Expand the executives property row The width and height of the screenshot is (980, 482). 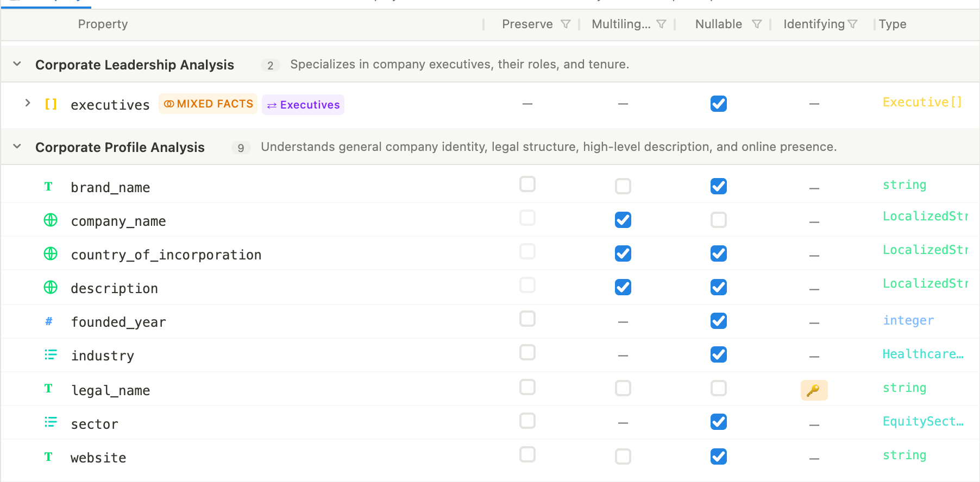[28, 103]
